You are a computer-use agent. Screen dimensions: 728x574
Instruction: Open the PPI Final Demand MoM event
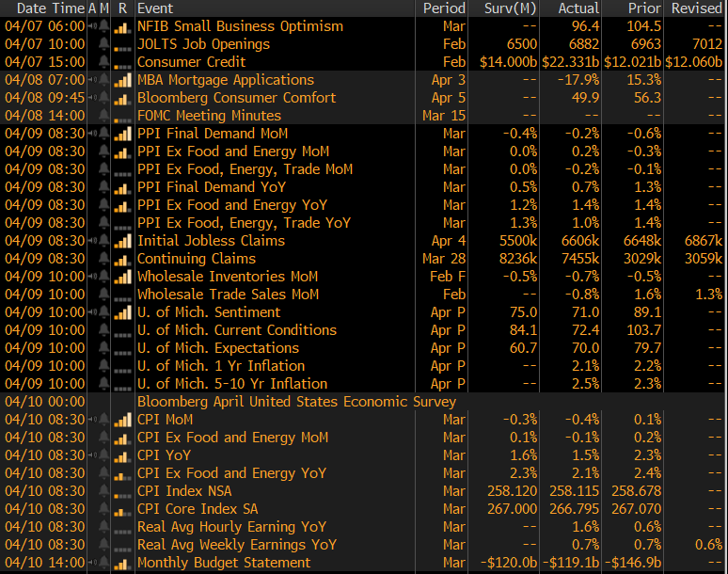pyautogui.click(x=213, y=134)
